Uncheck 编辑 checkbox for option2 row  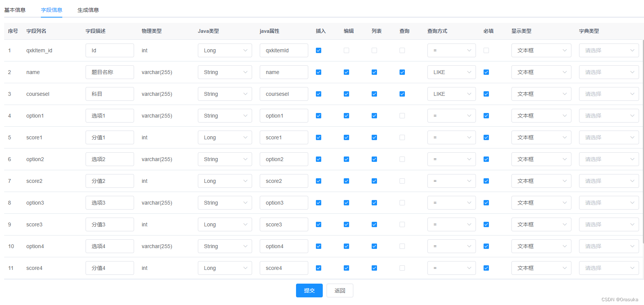tap(346, 159)
